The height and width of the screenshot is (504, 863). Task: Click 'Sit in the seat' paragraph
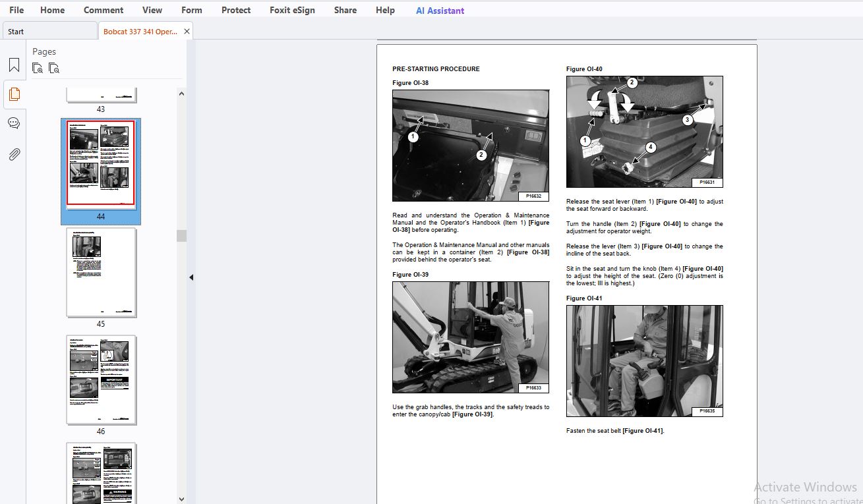click(645, 276)
